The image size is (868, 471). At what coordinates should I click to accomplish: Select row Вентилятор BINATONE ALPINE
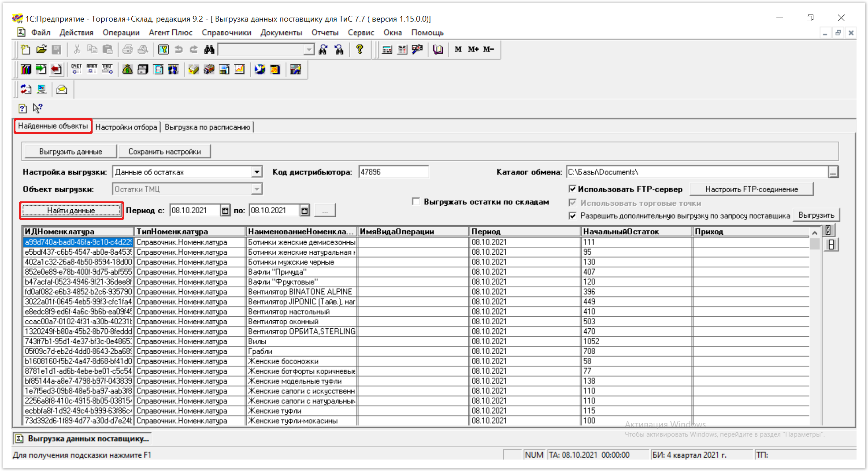click(x=301, y=292)
